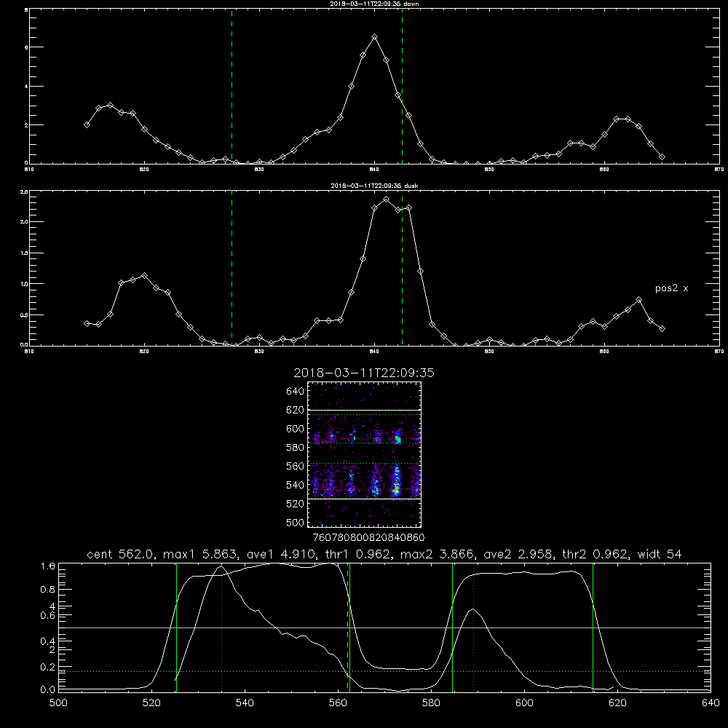Click 'widt 54' in the statistics header
Screen dimensions: 728x728
[x=660, y=554]
